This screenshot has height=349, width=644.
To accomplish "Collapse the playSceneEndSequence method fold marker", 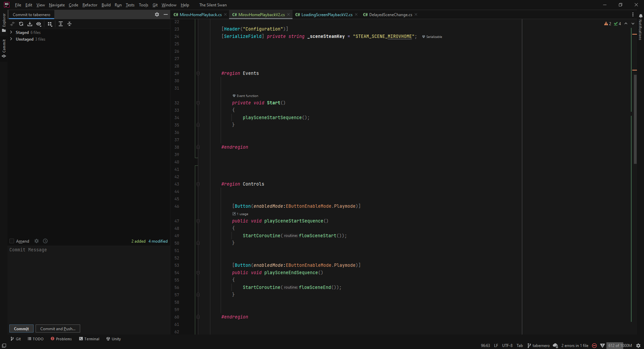I will point(198,273).
